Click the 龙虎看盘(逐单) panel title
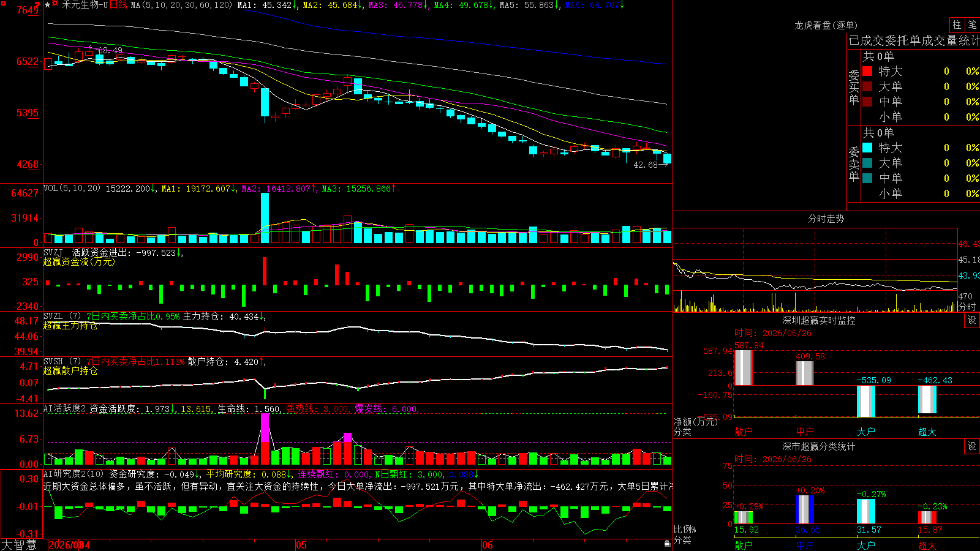The height and width of the screenshot is (551, 980). point(826,25)
